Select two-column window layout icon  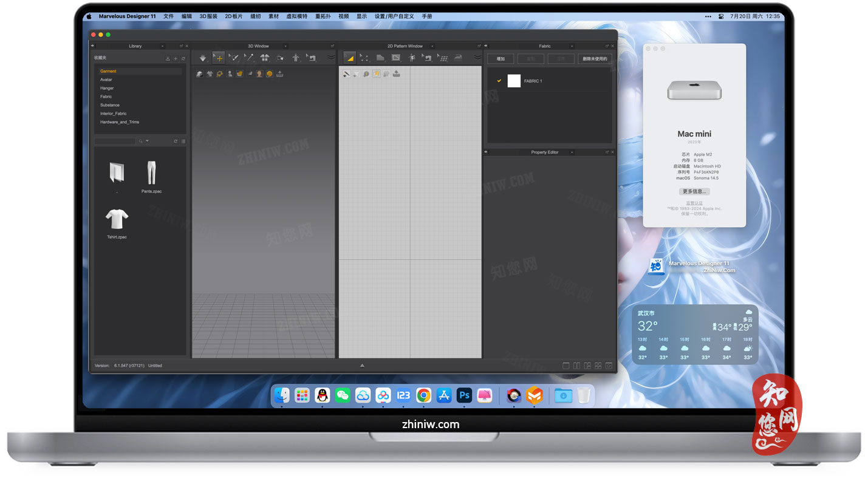coord(576,366)
